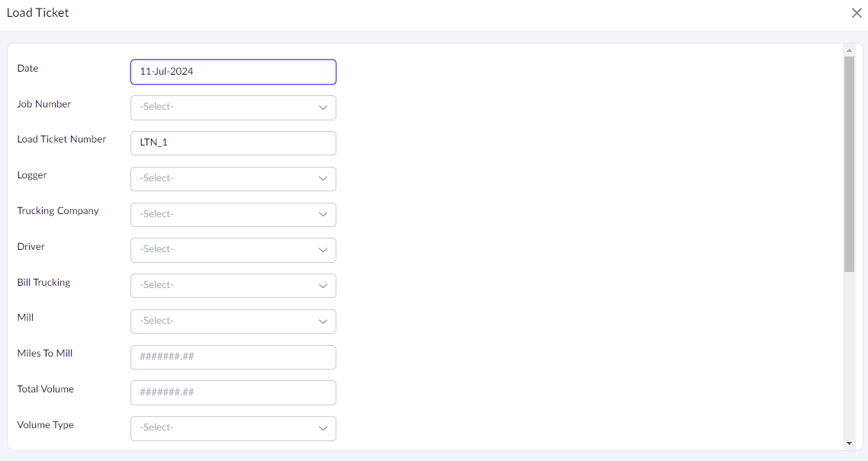Click the Mill chevron arrow
The width and height of the screenshot is (868, 461).
pos(323,321)
